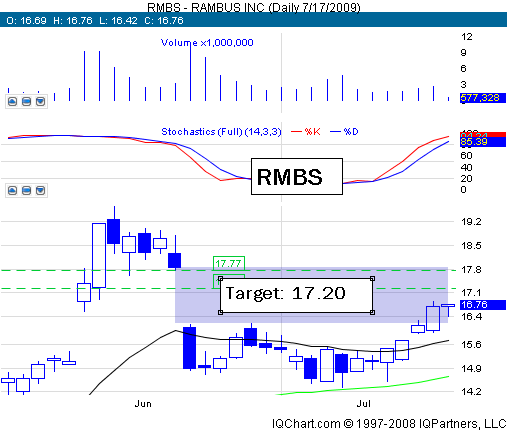Click the 17.1 price axis label
Viewport: 507px width, 430px height.
pos(471,293)
